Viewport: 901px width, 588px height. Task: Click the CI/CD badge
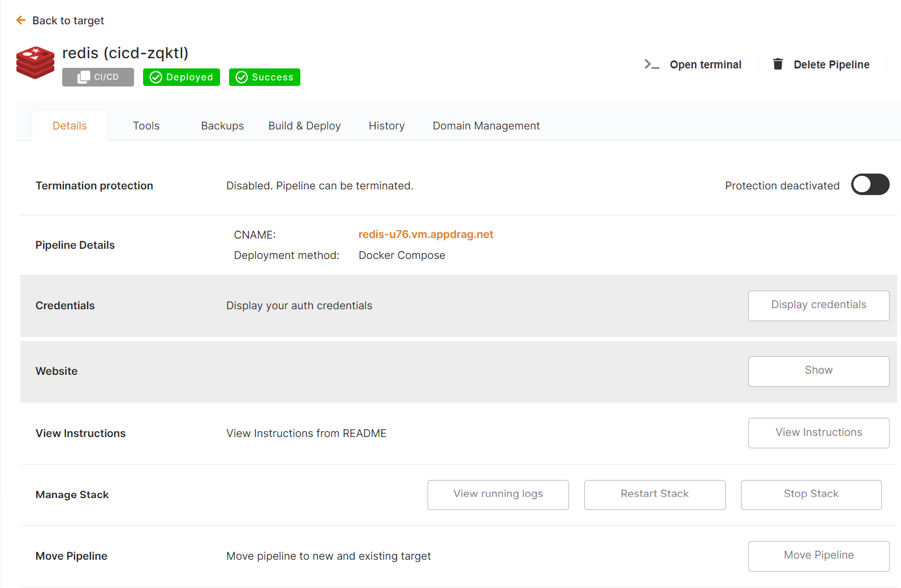point(98,77)
